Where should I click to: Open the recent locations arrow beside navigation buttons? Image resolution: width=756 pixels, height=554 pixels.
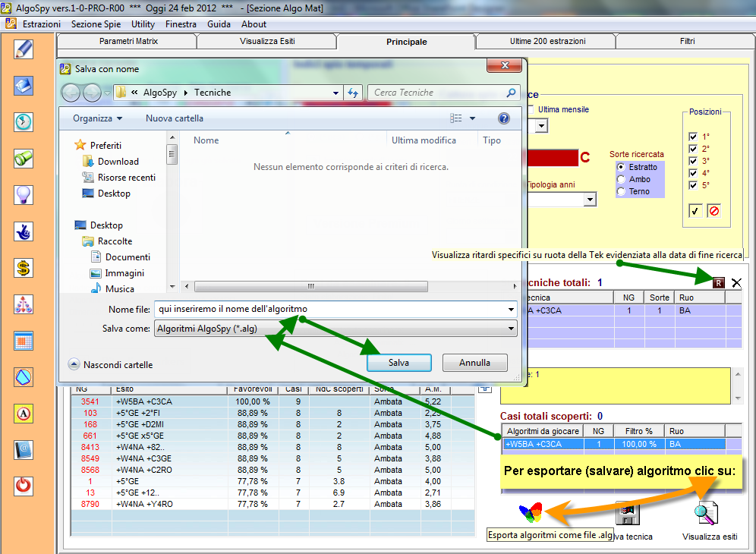[x=107, y=93]
